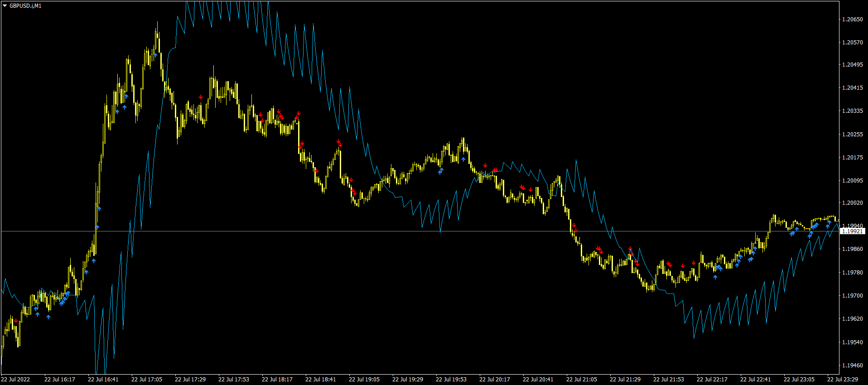Viewport: 868px width, 385px height.
Task: Click the 22 Jul 21:53 time label
Action: pos(669,380)
